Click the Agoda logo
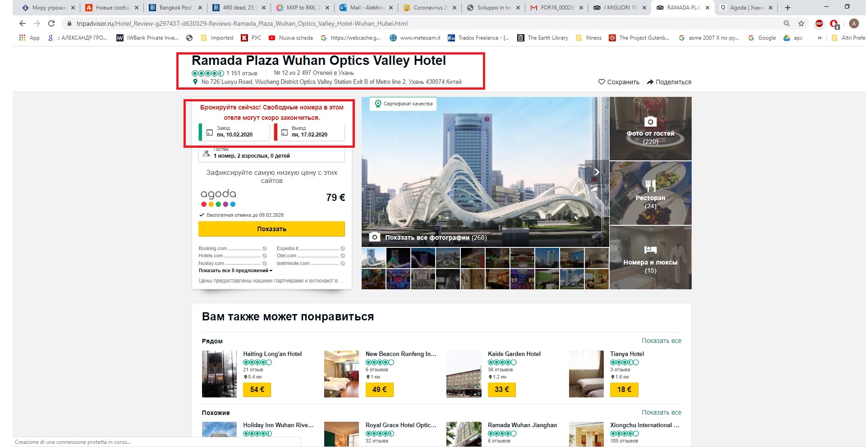The width and height of the screenshot is (868, 447). pos(218,197)
